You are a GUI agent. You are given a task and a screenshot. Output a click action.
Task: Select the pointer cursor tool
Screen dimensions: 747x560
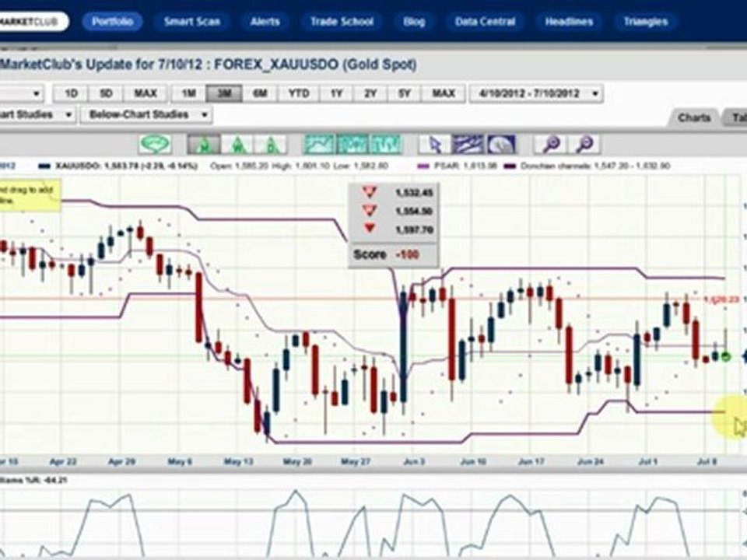[434, 145]
